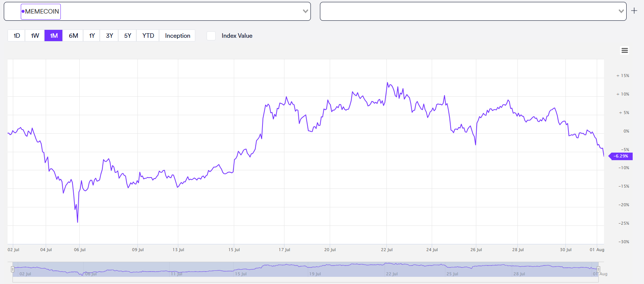Open the empty comparison dropdown arrow
644x284 pixels.
pyautogui.click(x=621, y=11)
